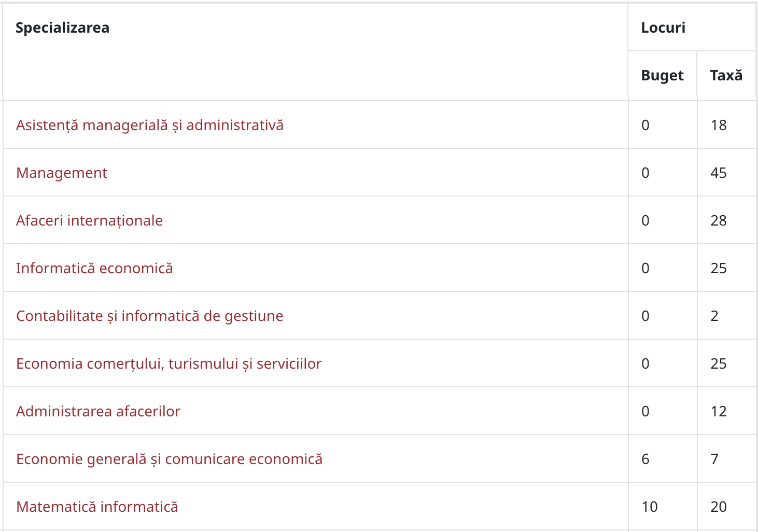The image size is (758, 532).
Task: Click the Taxă subheader cell
Action: [726, 76]
